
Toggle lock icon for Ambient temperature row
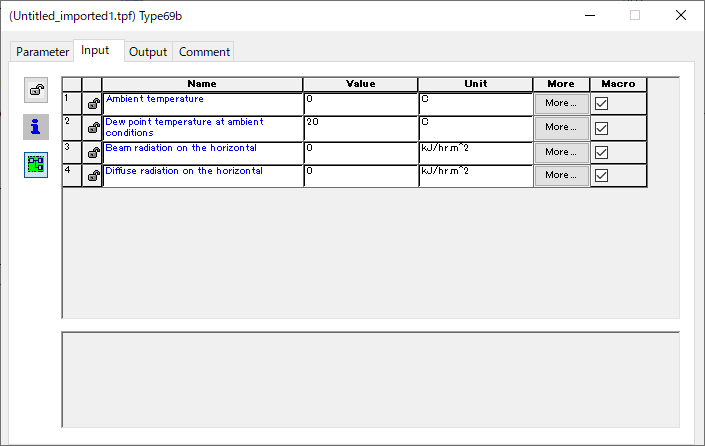click(x=93, y=104)
